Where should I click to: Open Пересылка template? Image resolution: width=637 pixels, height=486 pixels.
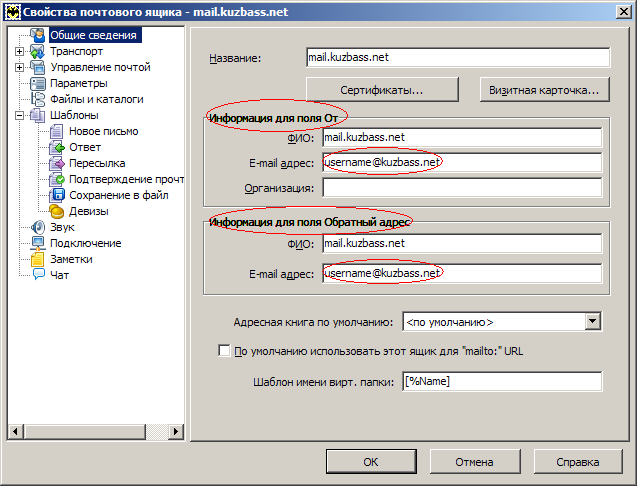click(97, 163)
